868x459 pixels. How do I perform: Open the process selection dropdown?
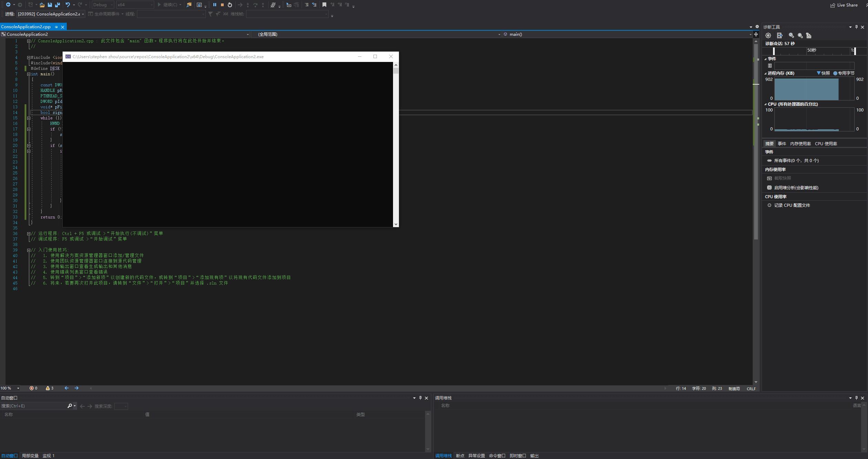[x=51, y=14]
